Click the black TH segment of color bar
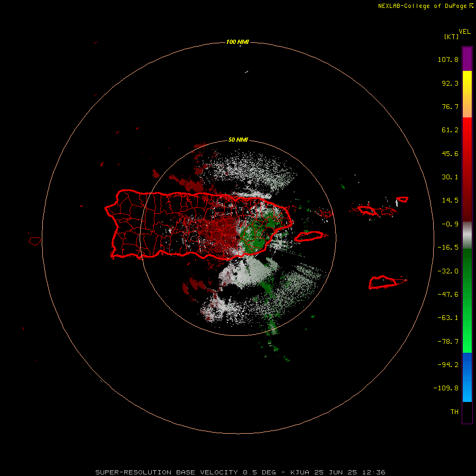The width and height of the screenshot is (476, 476). tap(467, 412)
